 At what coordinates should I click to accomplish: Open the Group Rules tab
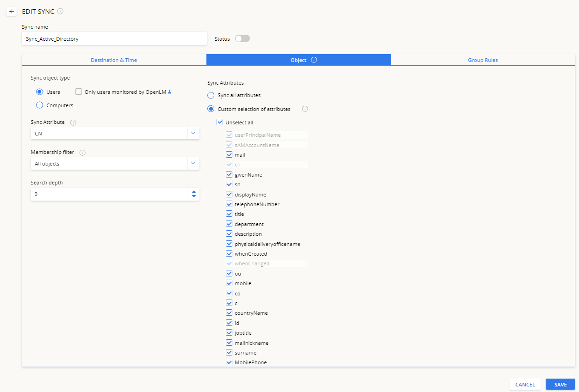coord(483,60)
